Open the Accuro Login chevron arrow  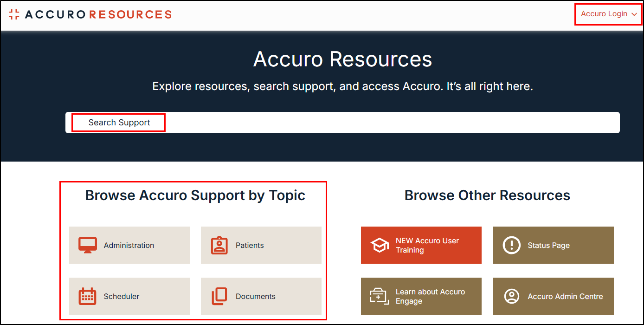coord(635,14)
